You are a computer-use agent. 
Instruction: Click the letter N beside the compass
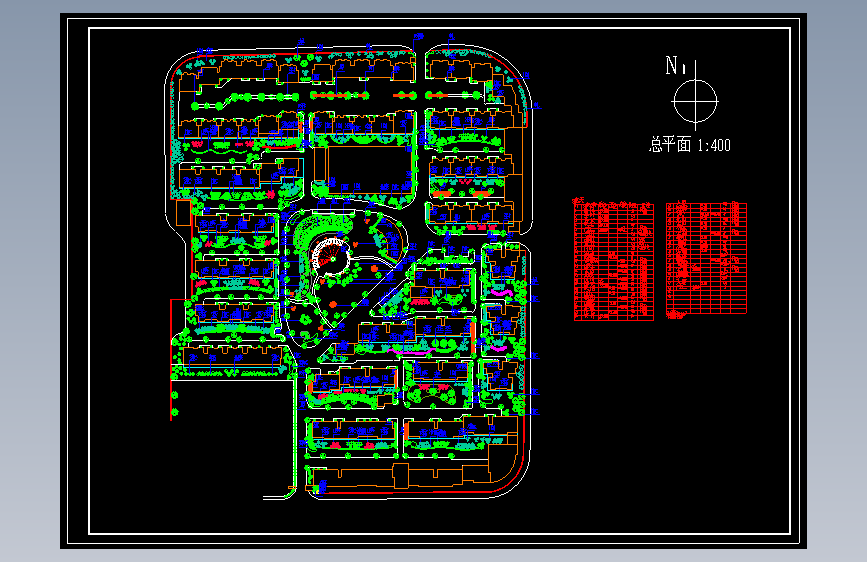pos(672,65)
